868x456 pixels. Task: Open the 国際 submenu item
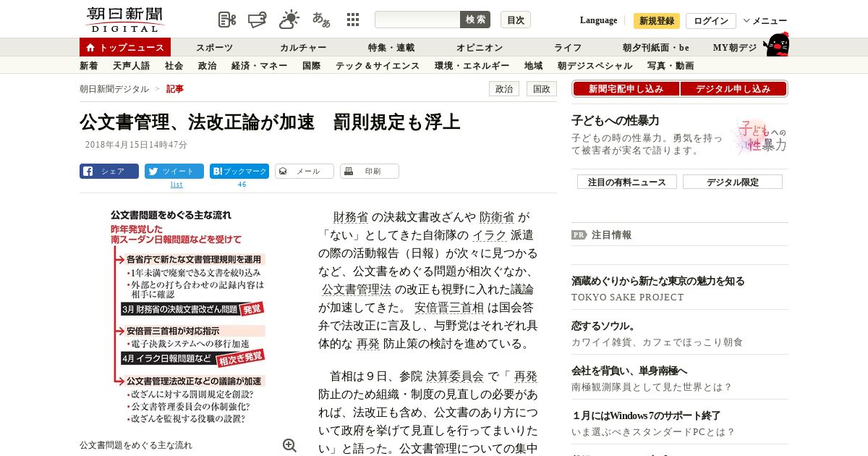(x=311, y=65)
